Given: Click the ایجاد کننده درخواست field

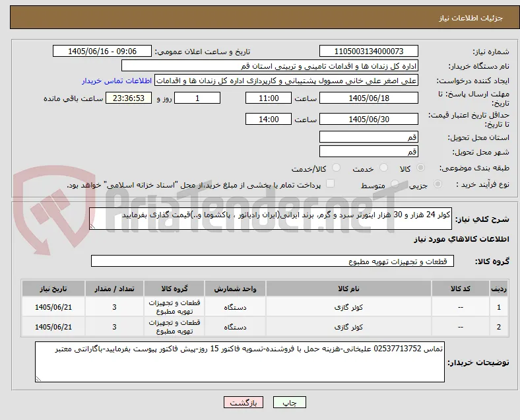Looking at the screenshot, I should pos(286,81).
